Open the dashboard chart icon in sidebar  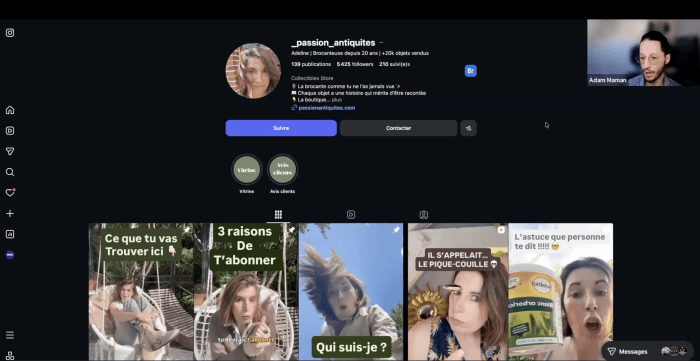click(10, 234)
